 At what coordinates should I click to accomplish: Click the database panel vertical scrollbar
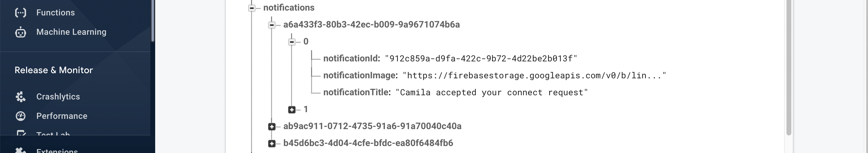pyautogui.click(x=789, y=67)
